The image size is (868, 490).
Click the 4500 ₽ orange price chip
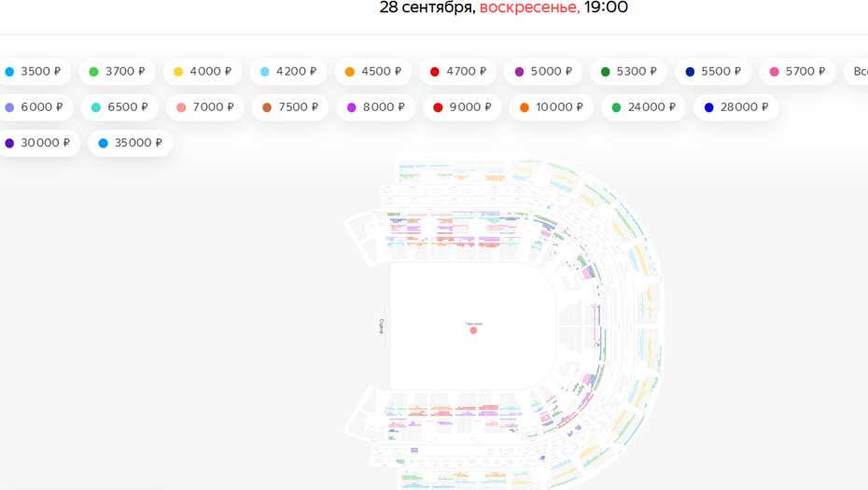[373, 72]
